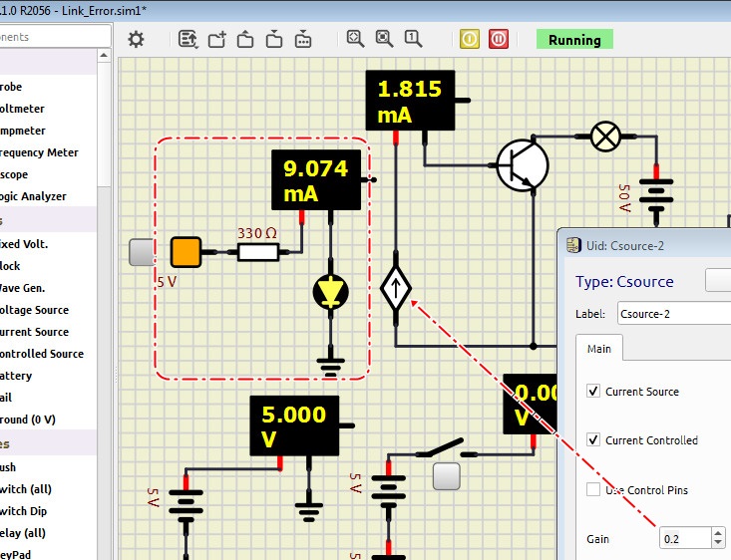Click the save circuit icon
The image size is (731, 560).
(274, 39)
